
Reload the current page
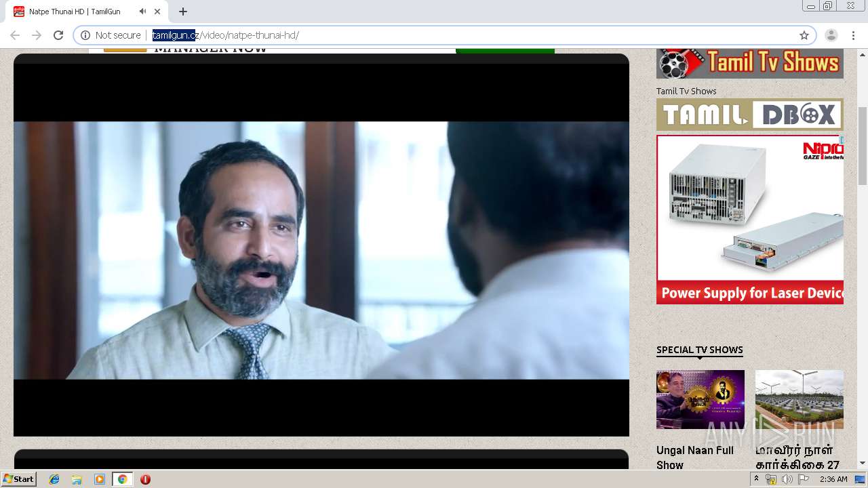coord(58,35)
